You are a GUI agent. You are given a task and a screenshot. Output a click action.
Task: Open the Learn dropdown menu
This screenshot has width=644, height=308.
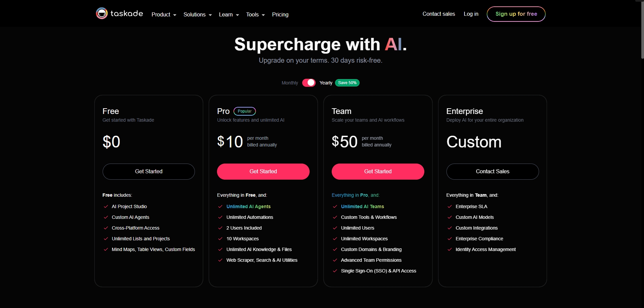coord(229,15)
